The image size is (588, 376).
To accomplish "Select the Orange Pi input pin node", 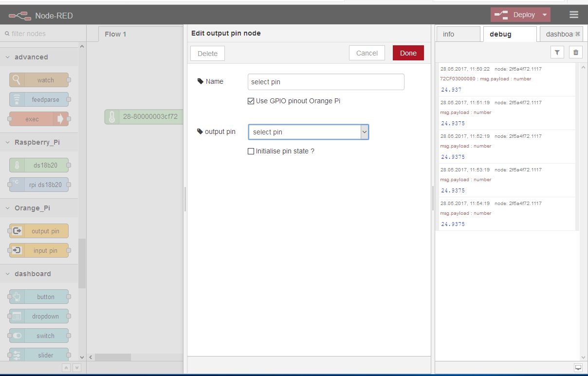I will pos(39,250).
